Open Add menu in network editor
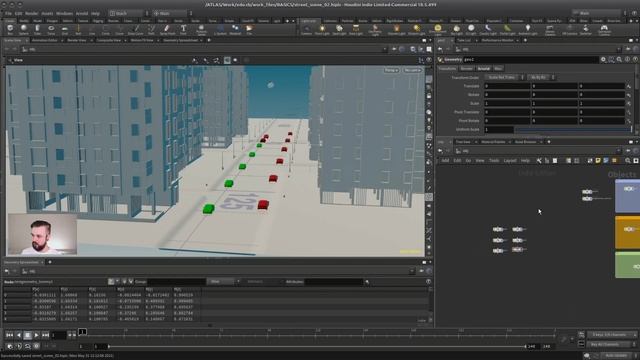Viewport: 640px width, 360px height. point(445,161)
